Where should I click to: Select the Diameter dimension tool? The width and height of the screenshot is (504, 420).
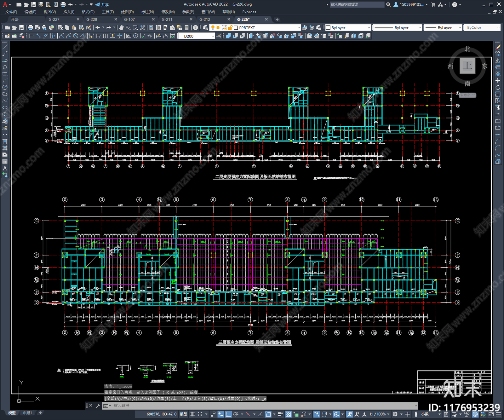coord(76,36)
